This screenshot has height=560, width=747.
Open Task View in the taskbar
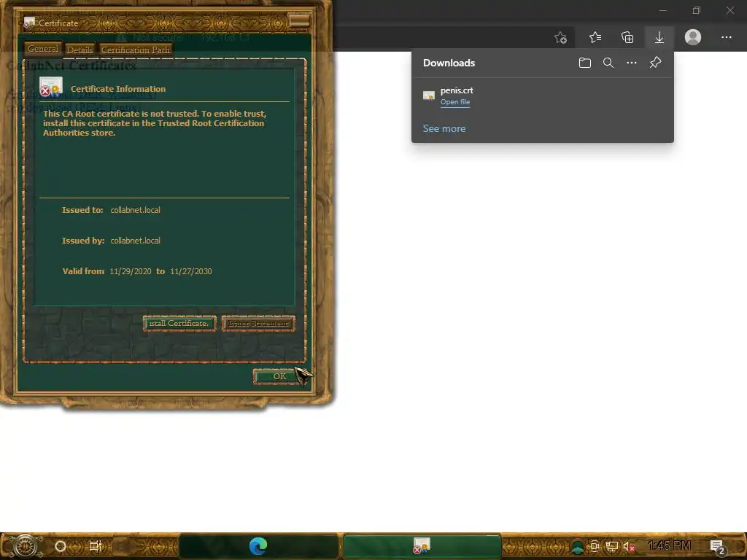pos(96,546)
